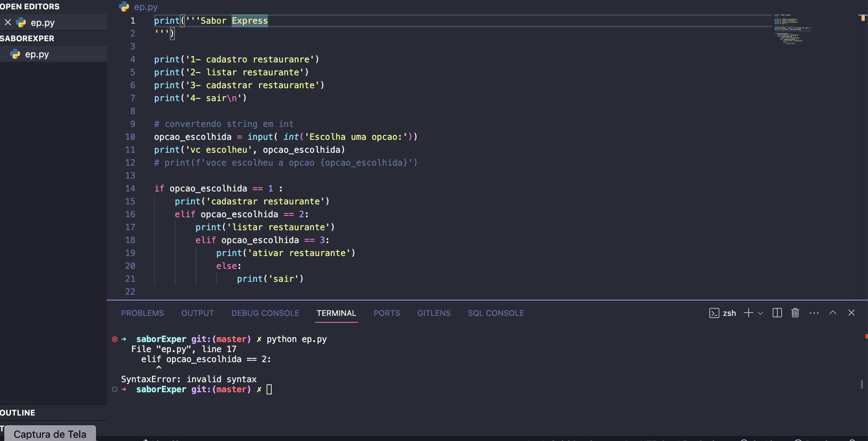Viewport: 868px width, 441px height.
Task: Switch to the OUTPUT tab
Action: 197,313
